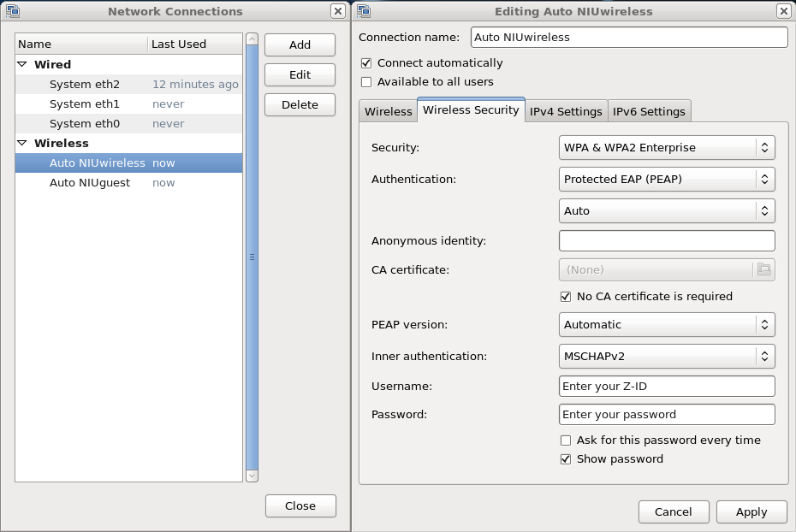Toggle No CA certificate is required
Screen dimensions: 796x532
[x=565, y=297]
